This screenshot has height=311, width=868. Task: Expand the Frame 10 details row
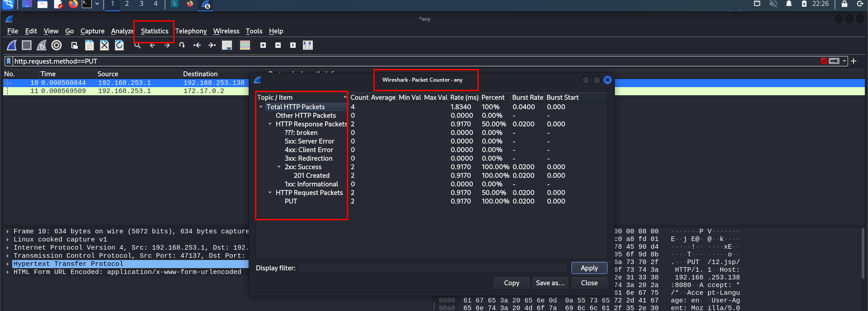pos(8,232)
